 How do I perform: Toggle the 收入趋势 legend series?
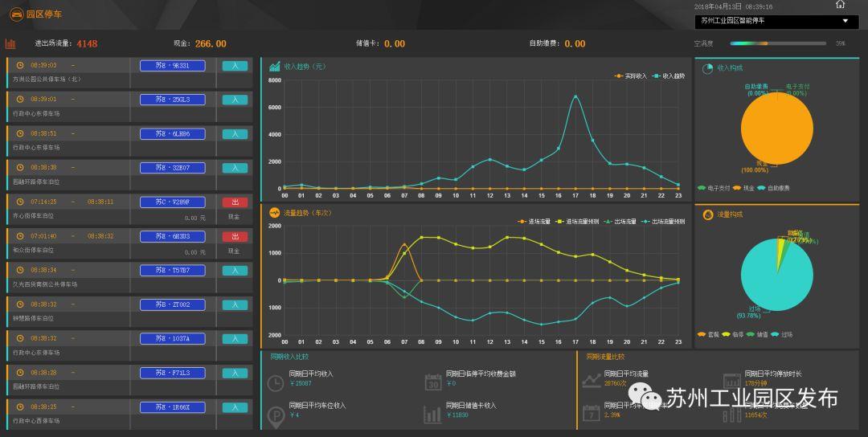[x=669, y=76]
